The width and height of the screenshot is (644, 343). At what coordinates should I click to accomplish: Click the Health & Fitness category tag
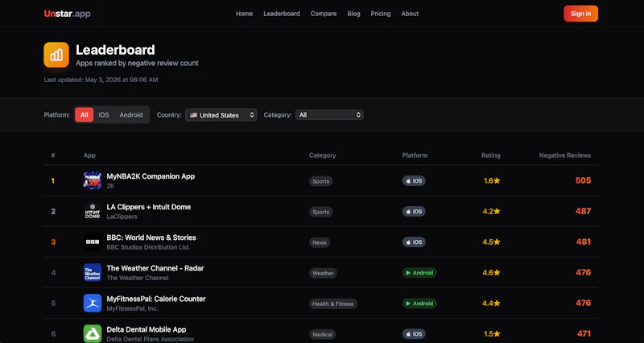tap(332, 304)
